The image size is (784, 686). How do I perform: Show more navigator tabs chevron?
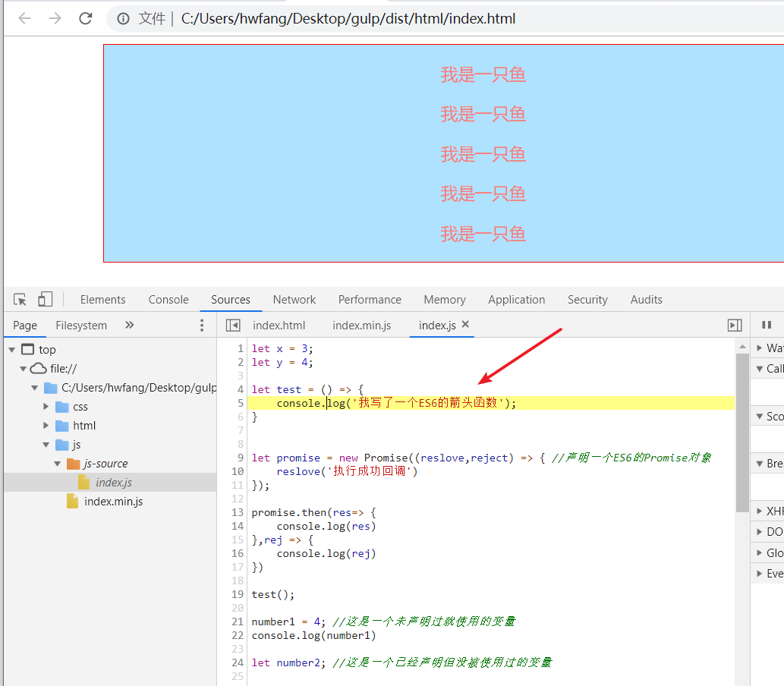pos(130,325)
